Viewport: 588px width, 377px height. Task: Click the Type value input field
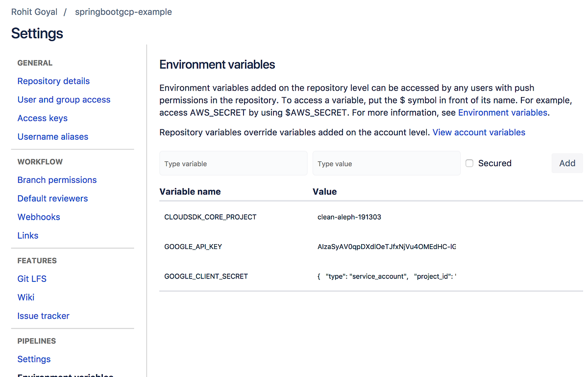[386, 163]
